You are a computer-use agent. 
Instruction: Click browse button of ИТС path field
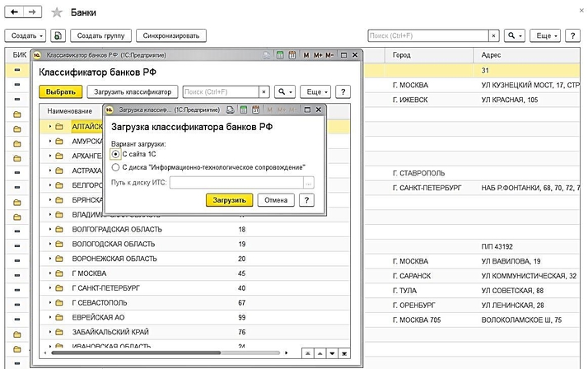[309, 183]
